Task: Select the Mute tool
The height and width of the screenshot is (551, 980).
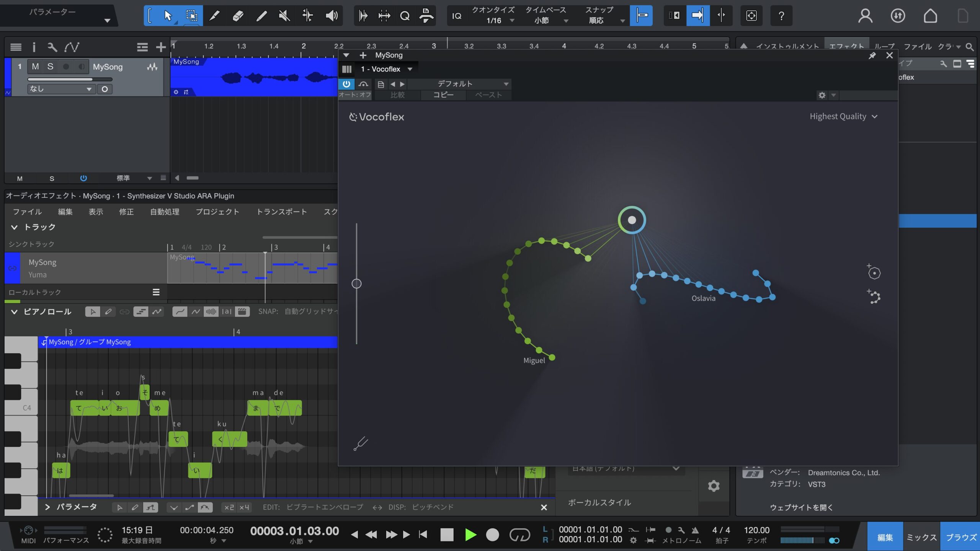Action: point(284,16)
